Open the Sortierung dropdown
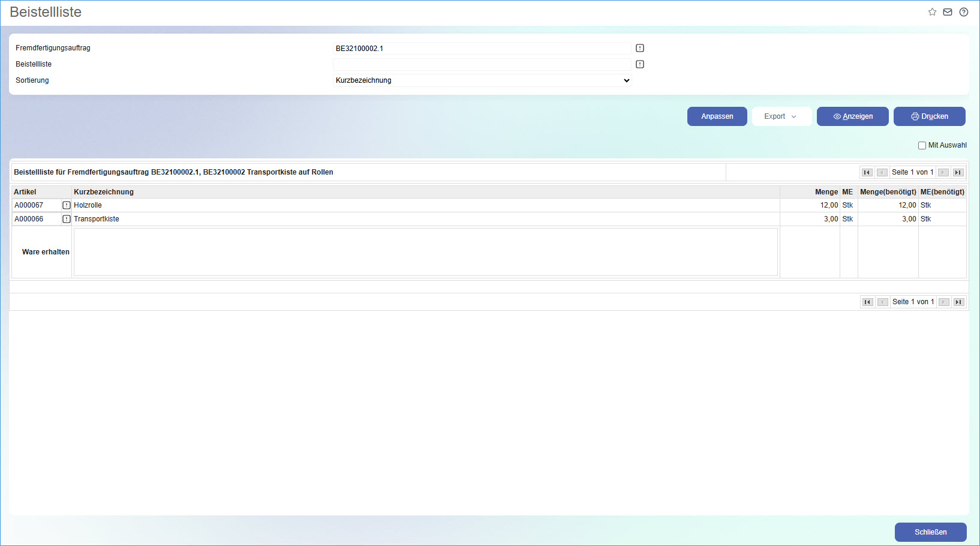The height and width of the screenshot is (546, 980). tap(482, 80)
